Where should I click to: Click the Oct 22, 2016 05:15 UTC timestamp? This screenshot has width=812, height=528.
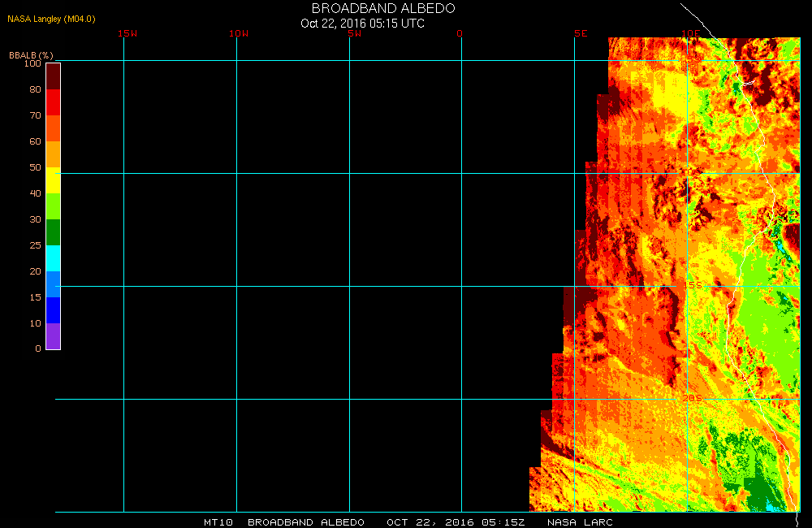[362, 23]
